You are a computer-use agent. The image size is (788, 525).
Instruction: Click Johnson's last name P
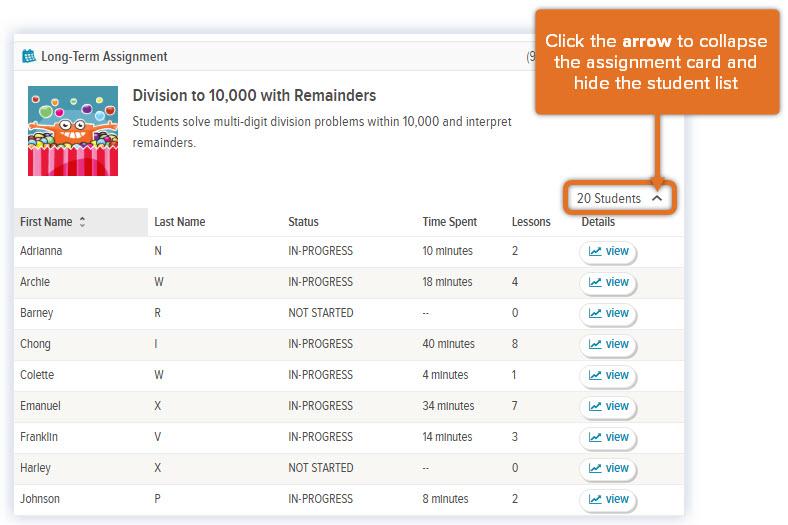pos(157,499)
